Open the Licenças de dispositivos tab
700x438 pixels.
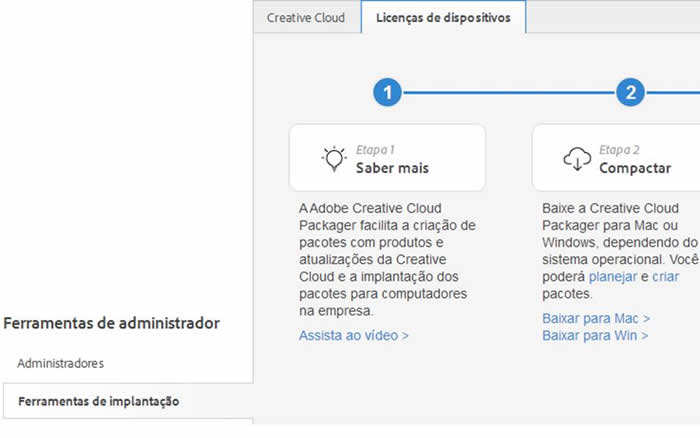click(443, 18)
